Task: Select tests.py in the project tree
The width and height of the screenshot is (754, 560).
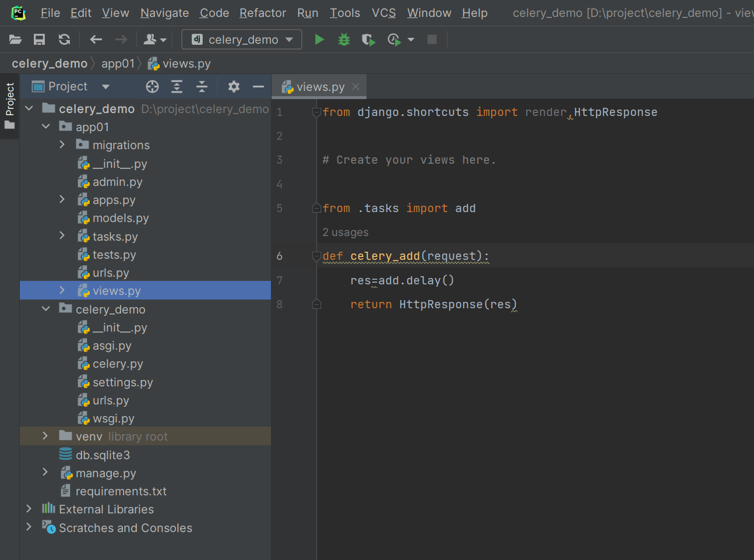Action: pyautogui.click(x=114, y=255)
